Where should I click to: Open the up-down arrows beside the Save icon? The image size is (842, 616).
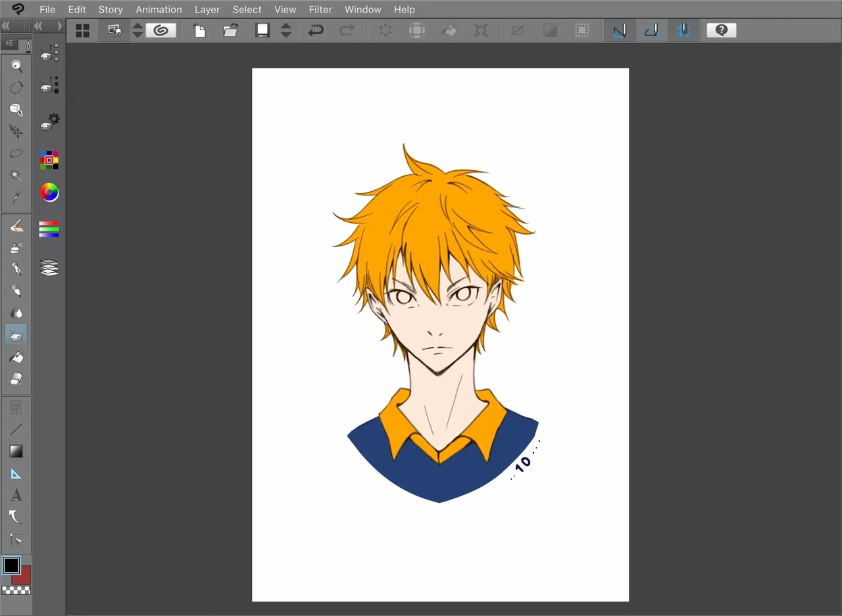(x=286, y=30)
